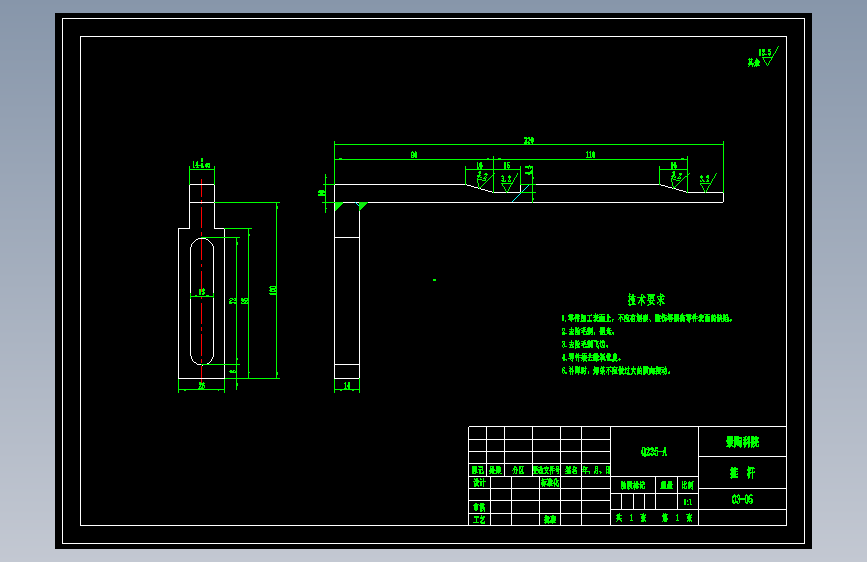The height and width of the screenshot is (562, 867).
Task: Click the 重量 header cell
Action: point(666,485)
